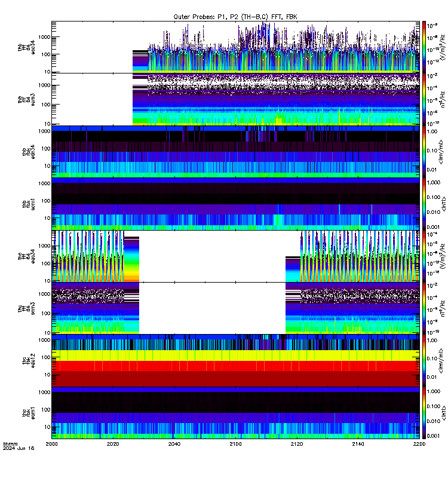The width and height of the screenshot is (448, 478).
Task: Click the 1000 y-axis tick of thc eac34 panel
Action: (x=44, y=246)
